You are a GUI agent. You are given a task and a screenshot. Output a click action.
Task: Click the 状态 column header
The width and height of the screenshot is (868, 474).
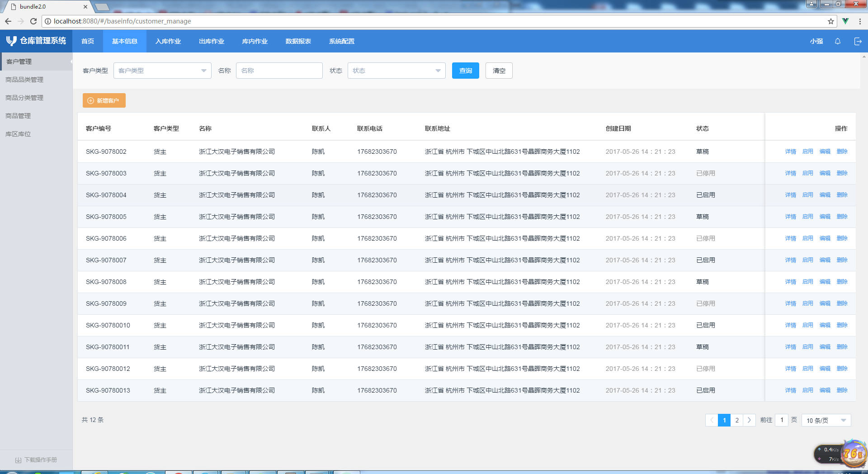703,128
